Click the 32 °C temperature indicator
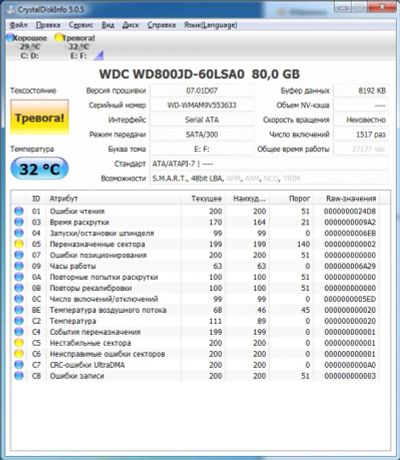The image size is (400, 460). pyautogui.click(x=40, y=169)
